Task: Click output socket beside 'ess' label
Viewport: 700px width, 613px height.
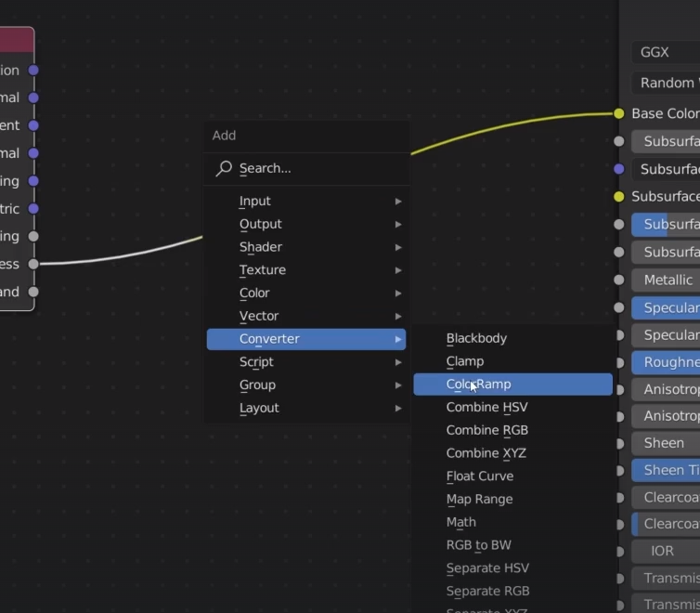Action: click(x=33, y=264)
